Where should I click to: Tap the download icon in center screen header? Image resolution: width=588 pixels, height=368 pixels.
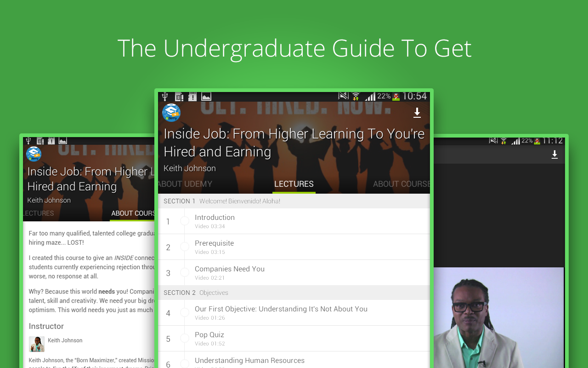417,113
